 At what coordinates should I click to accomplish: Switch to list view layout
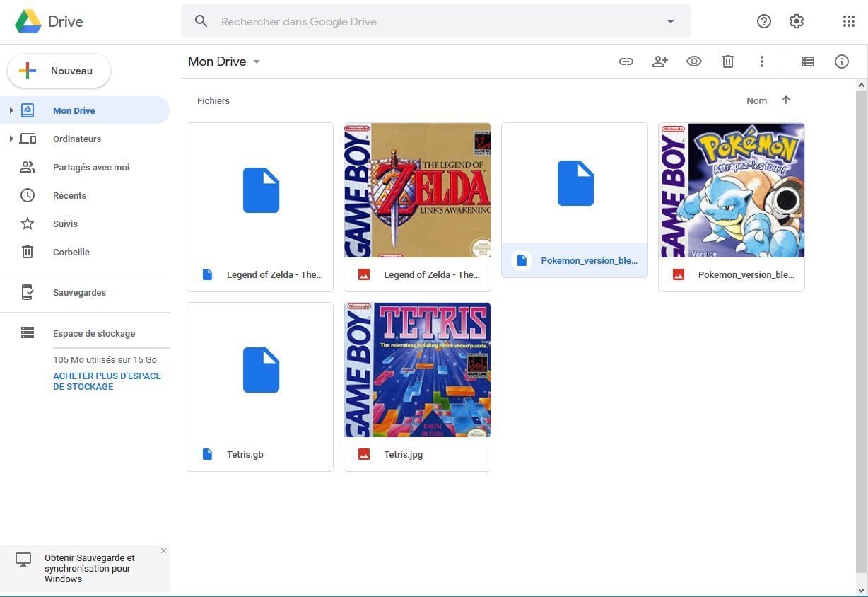coord(808,62)
